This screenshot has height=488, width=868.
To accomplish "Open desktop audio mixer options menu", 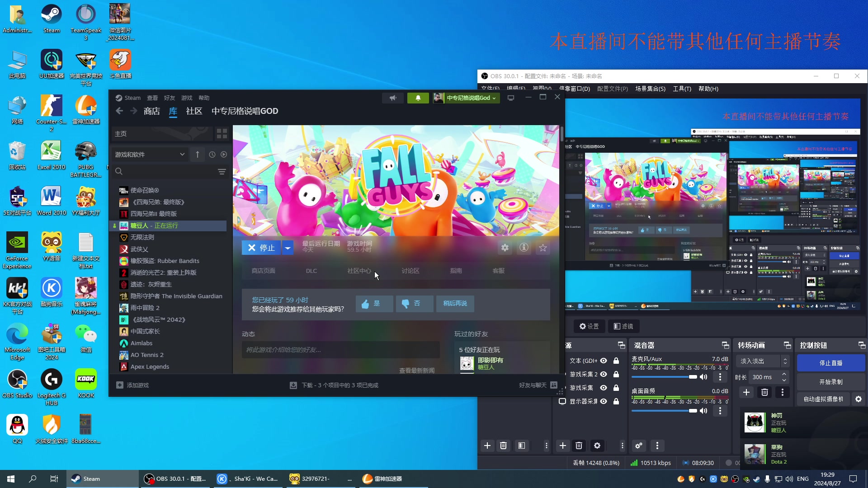I will tap(720, 411).
